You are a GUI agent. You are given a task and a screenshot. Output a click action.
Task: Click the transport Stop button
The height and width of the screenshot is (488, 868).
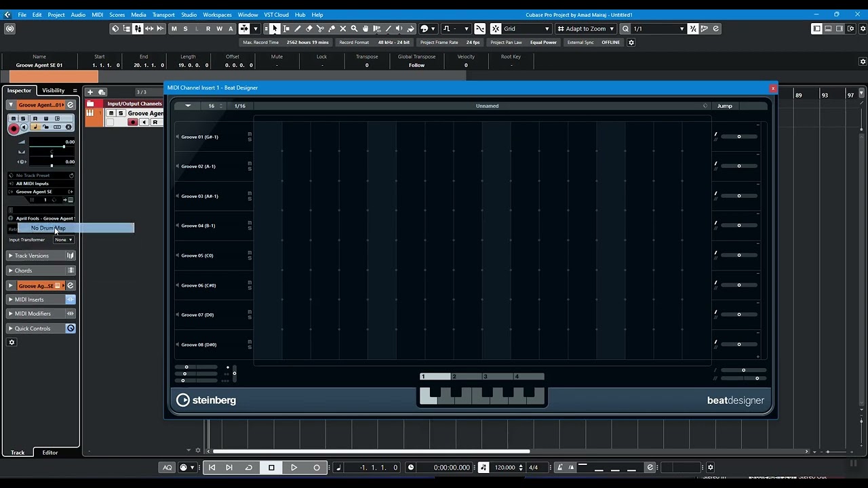pos(271,467)
